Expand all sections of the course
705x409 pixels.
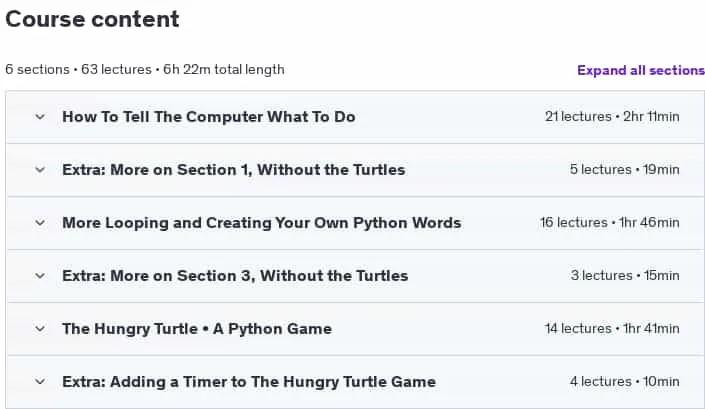(x=641, y=70)
